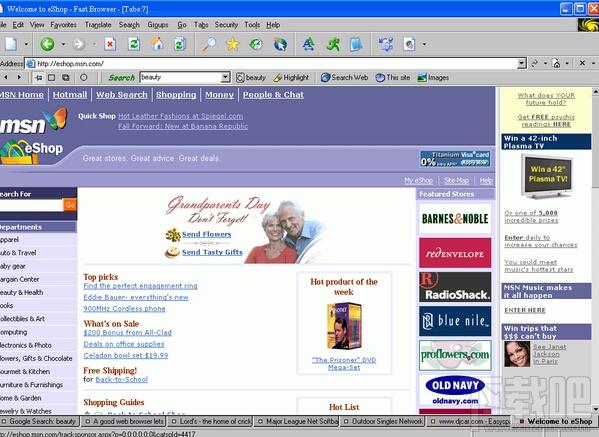
Task: Click the beauty keyword find button
Action: pyautogui.click(x=251, y=78)
